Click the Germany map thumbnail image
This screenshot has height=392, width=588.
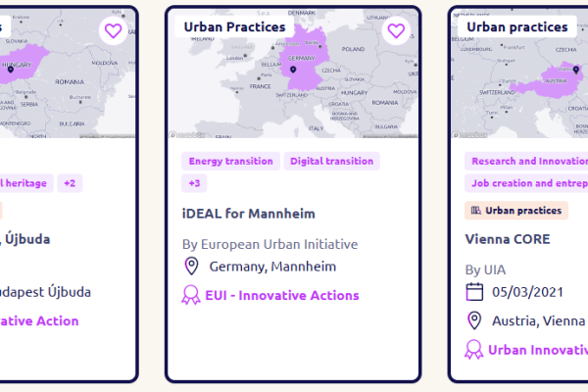point(293,73)
